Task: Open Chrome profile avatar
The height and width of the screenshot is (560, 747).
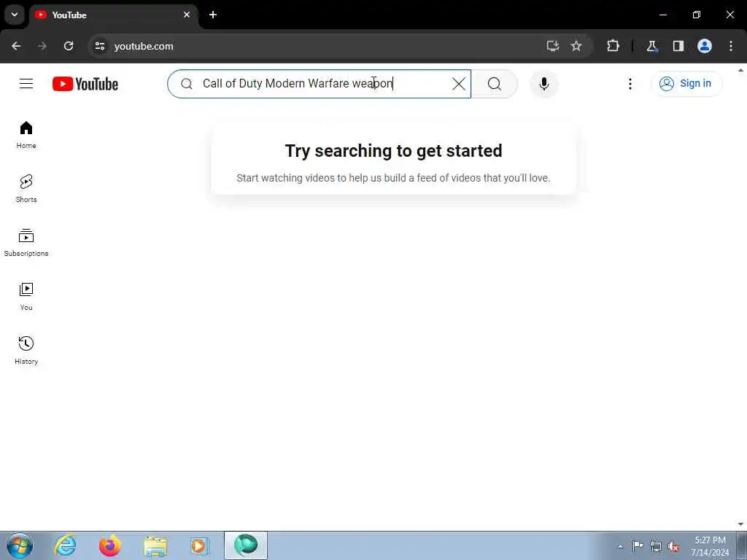Action: [705, 46]
